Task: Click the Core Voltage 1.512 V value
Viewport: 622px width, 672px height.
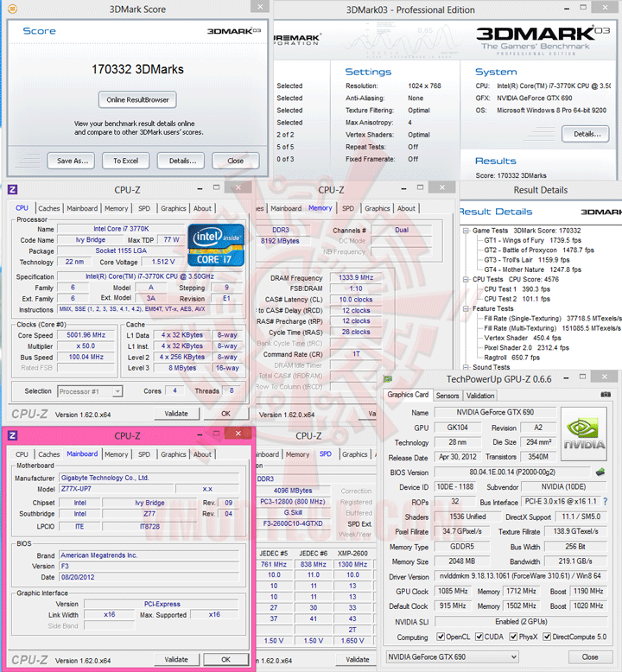Action: click(163, 262)
